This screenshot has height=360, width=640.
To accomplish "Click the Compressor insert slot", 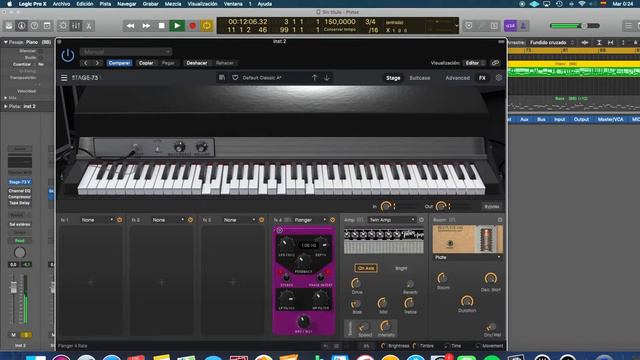I will pos(20,197).
